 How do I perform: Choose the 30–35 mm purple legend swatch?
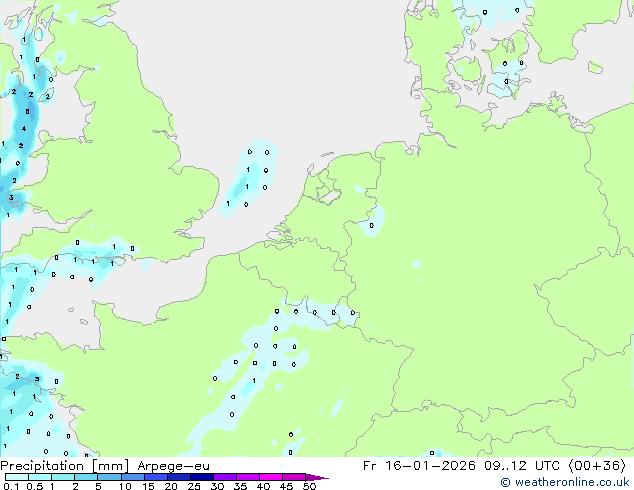click(x=225, y=477)
